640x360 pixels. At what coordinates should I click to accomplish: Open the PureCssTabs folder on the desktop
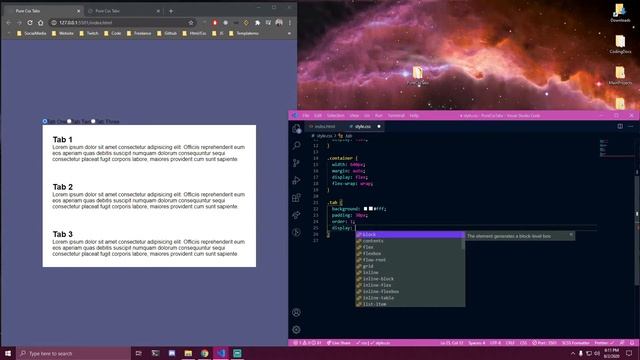418,76
